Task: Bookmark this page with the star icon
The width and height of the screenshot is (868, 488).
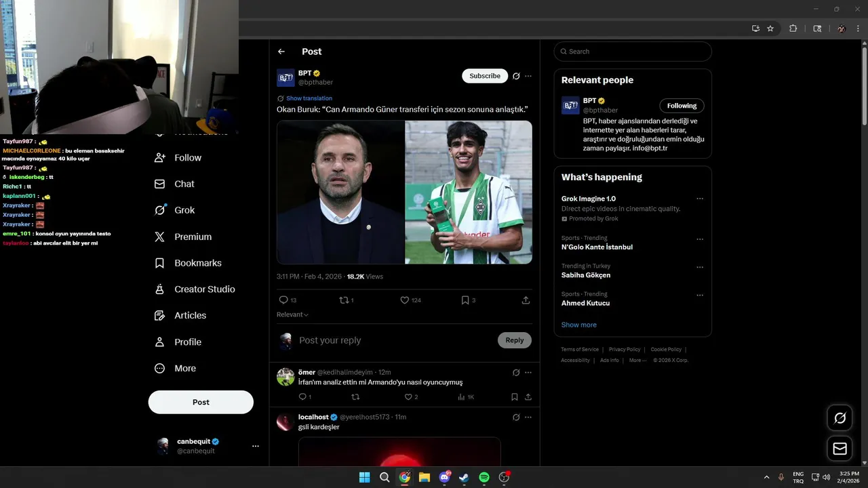Action: coord(770,28)
